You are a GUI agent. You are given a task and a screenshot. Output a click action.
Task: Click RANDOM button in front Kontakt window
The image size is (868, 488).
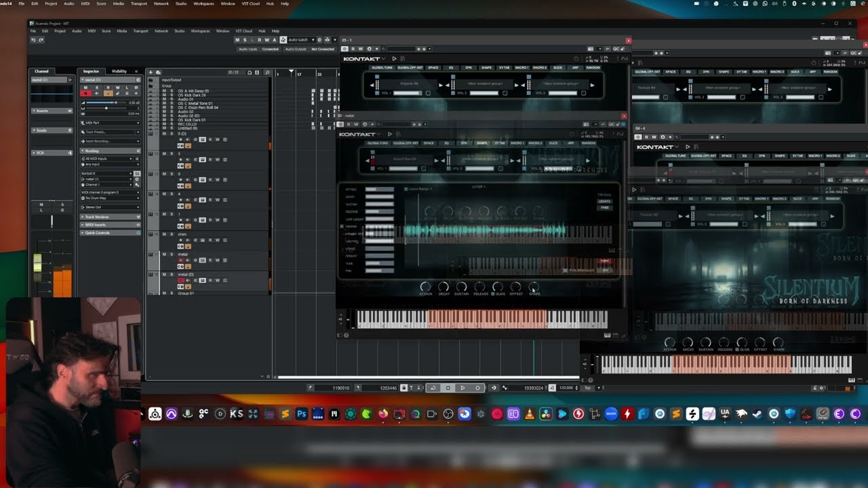click(x=588, y=143)
